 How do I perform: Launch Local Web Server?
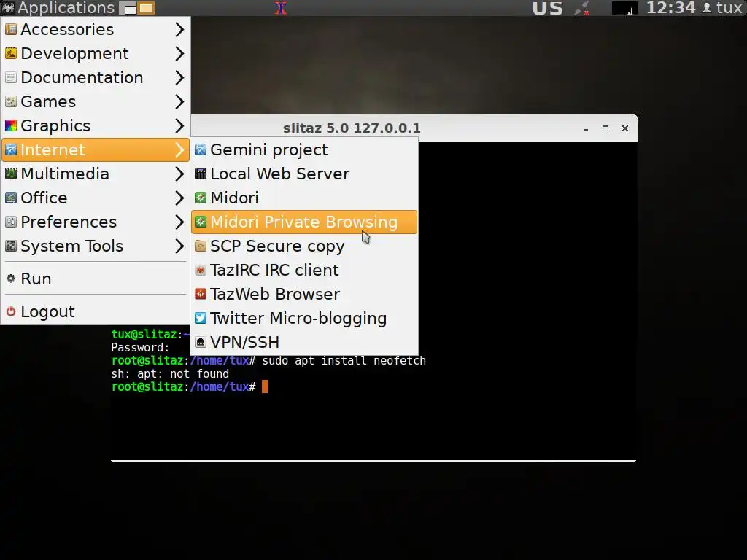click(304, 174)
